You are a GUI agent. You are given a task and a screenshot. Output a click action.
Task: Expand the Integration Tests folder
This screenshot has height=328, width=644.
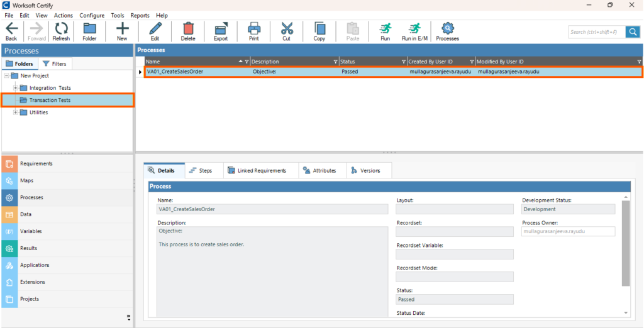point(16,88)
